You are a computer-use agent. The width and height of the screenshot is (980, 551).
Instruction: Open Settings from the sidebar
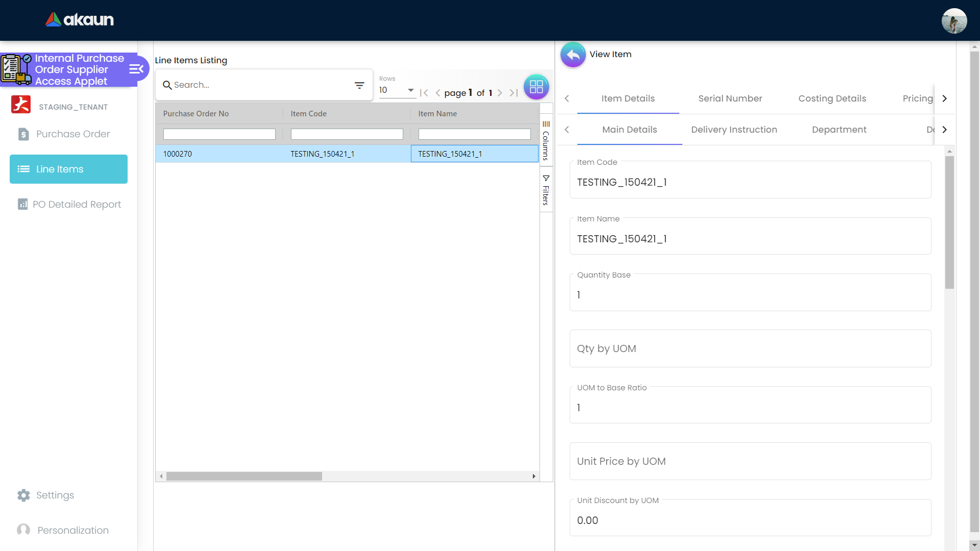pyautogui.click(x=55, y=495)
